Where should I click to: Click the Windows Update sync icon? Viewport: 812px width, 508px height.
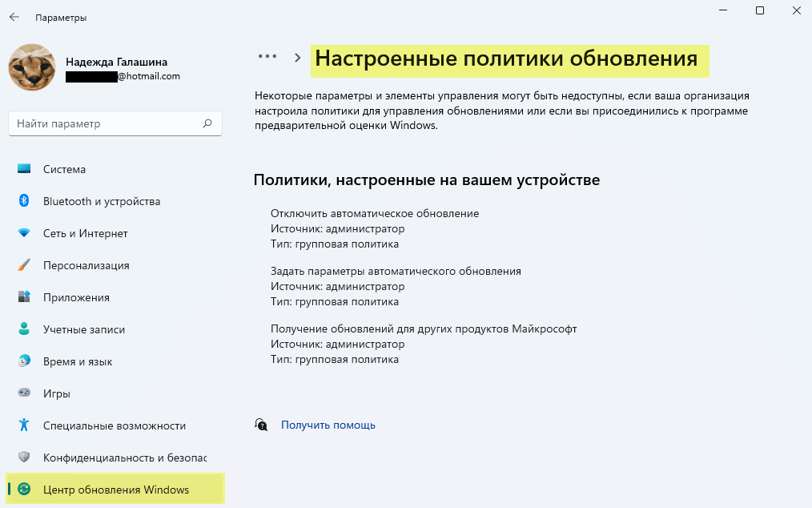pos(24,490)
